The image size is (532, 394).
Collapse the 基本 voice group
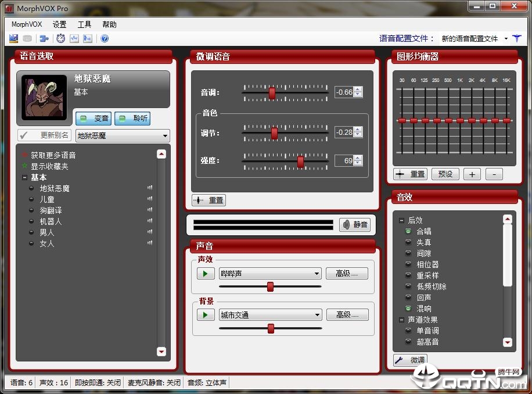(x=24, y=177)
